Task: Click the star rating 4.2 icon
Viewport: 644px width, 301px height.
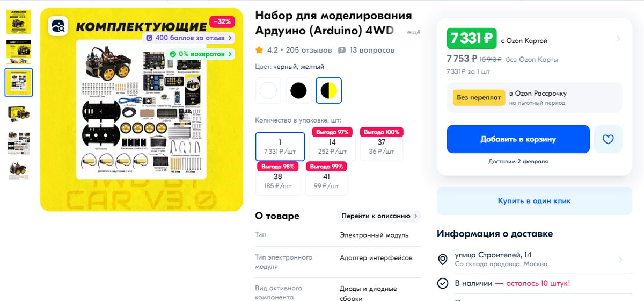Action: click(x=259, y=51)
